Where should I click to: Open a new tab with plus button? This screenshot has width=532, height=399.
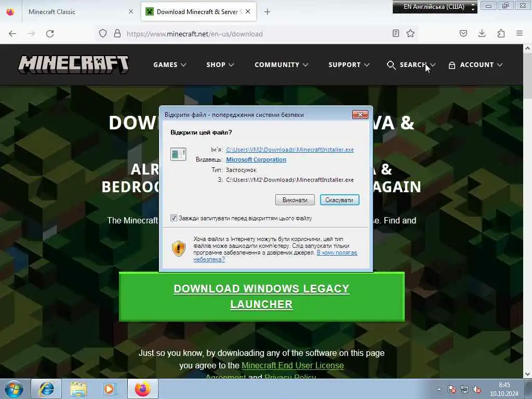(x=267, y=12)
